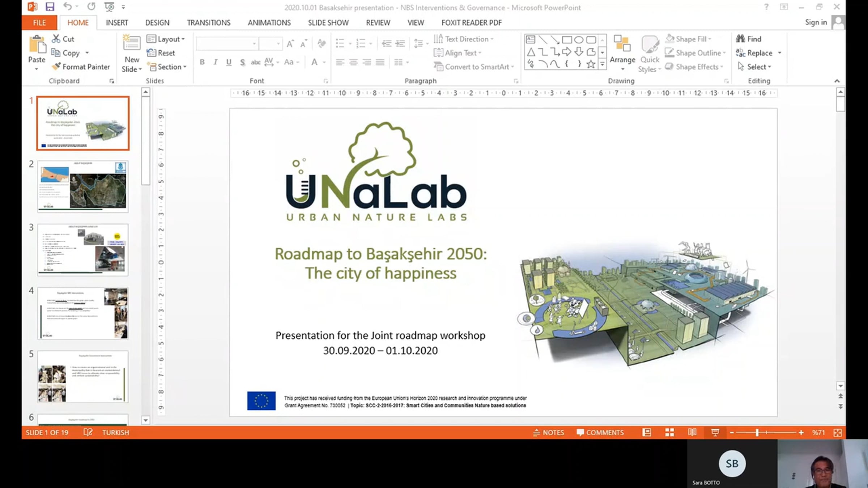Fit slide to current window
868x488 pixels.
[838, 432]
